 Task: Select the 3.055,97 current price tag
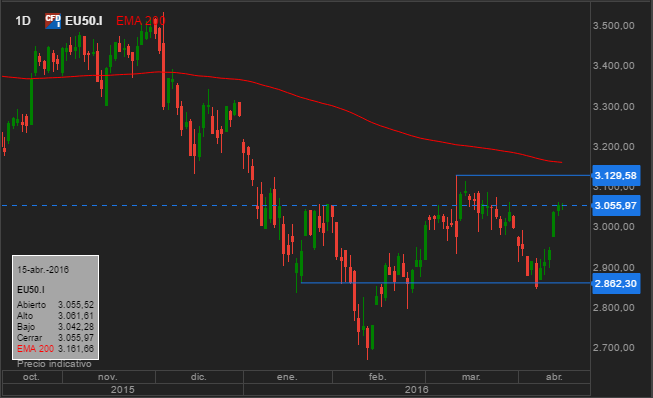pos(616,206)
